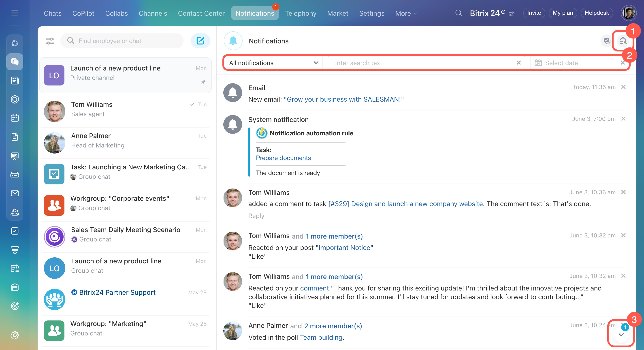This screenshot has height=350, width=644.
Task: Open the Anne Palmer chat
Action: point(126,143)
